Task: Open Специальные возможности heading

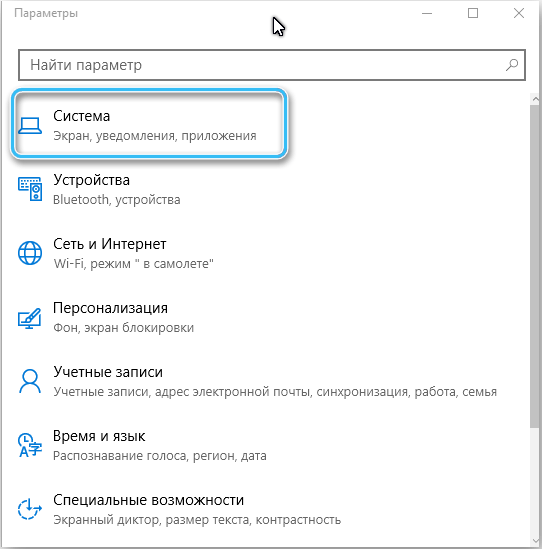Action: (148, 500)
